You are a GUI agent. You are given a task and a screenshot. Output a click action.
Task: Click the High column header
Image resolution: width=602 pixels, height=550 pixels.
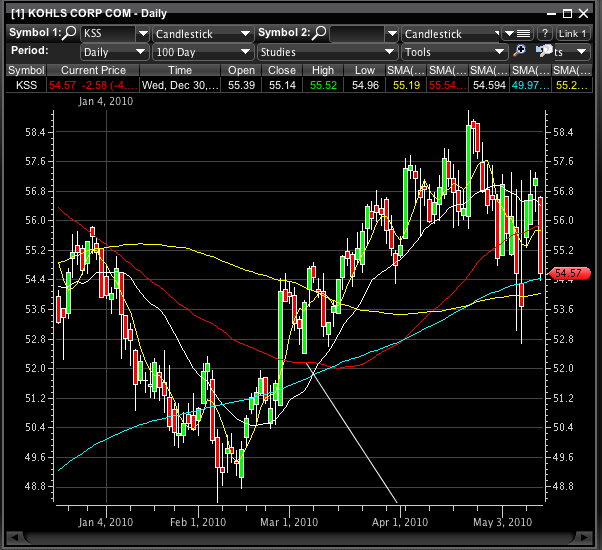[323, 70]
